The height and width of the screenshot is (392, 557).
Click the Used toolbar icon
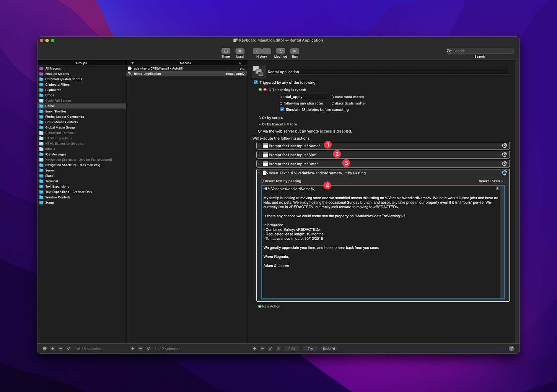pos(240,51)
